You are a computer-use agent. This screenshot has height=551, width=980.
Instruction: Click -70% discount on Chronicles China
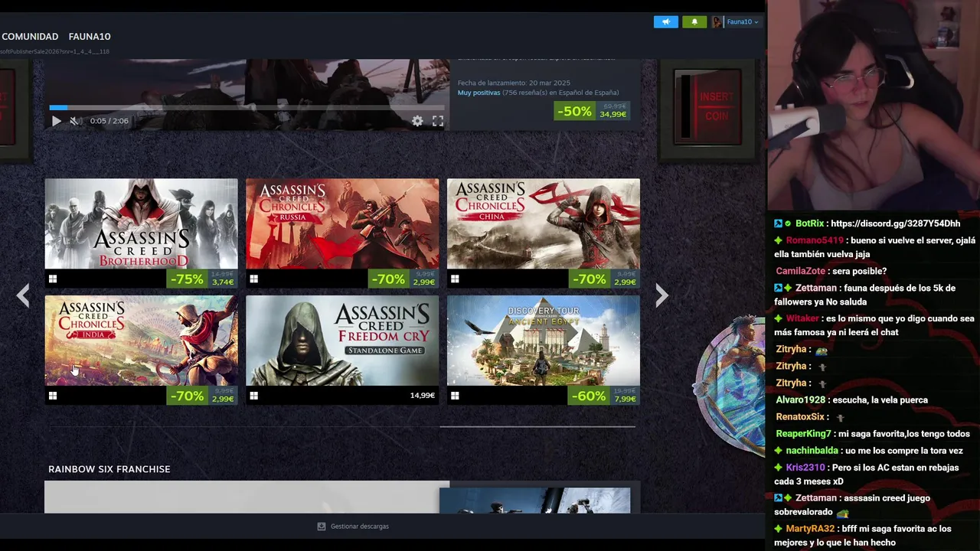click(589, 279)
